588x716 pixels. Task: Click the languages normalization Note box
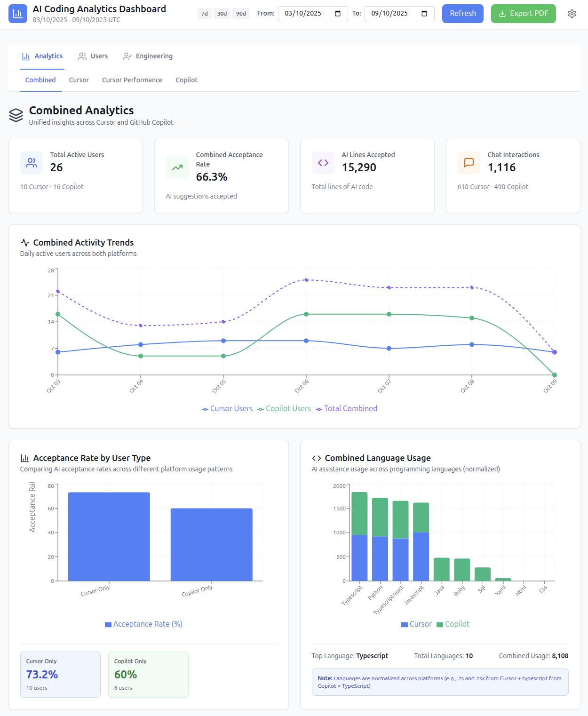coord(440,682)
